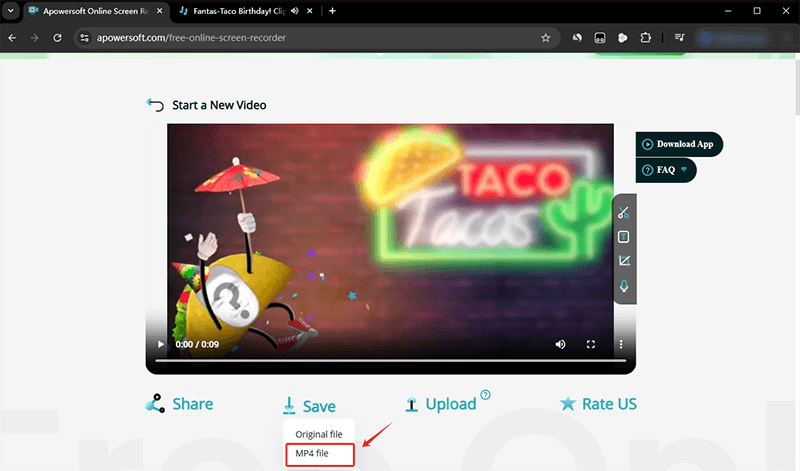The image size is (800, 471).
Task: Play the recorded taco video
Action: pyautogui.click(x=160, y=344)
